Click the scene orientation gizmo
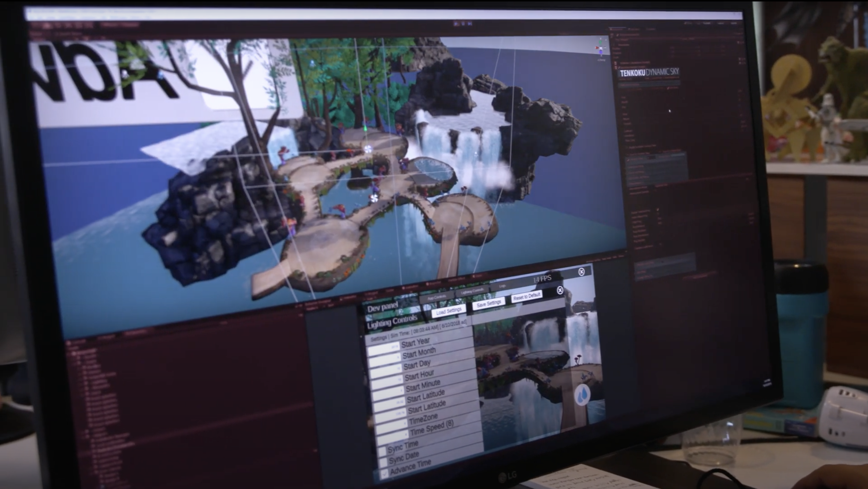 coord(601,48)
